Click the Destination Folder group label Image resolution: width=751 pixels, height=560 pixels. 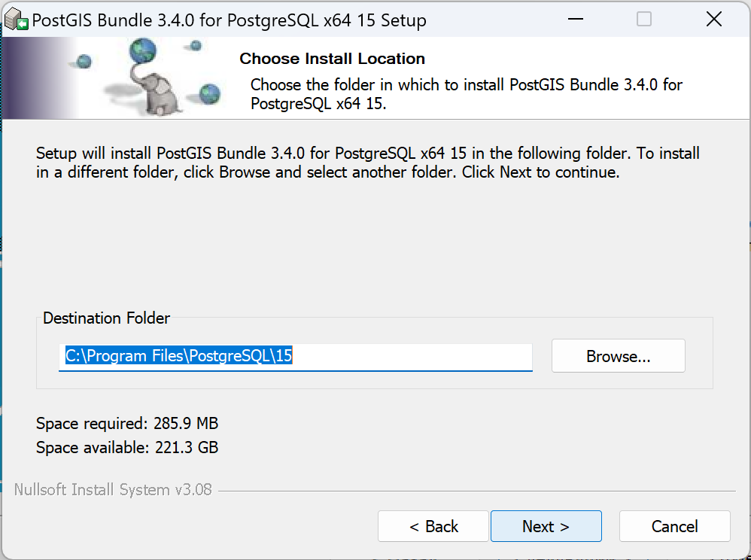point(106,318)
